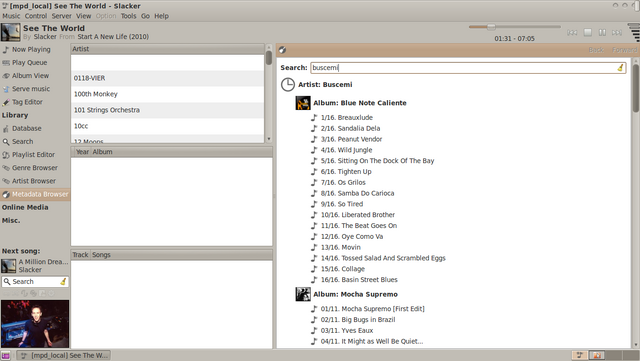The width and height of the screenshot is (640, 361).
Task: Click the Start A New Life album link
Action: (x=113, y=37)
